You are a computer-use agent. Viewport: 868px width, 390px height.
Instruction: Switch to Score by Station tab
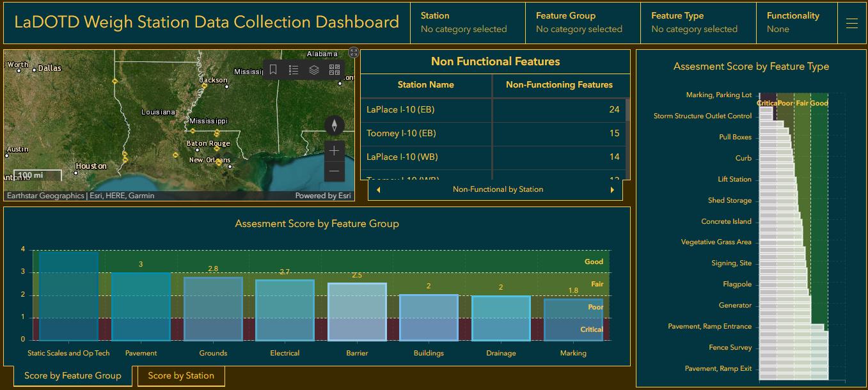pyautogui.click(x=181, y=376)
